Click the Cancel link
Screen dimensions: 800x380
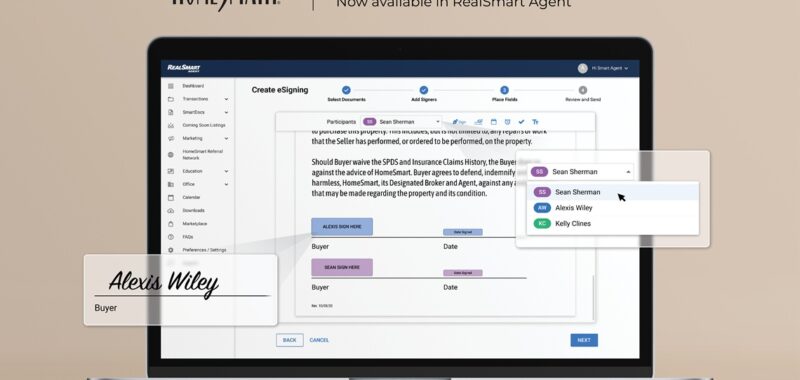coord(319,340)
